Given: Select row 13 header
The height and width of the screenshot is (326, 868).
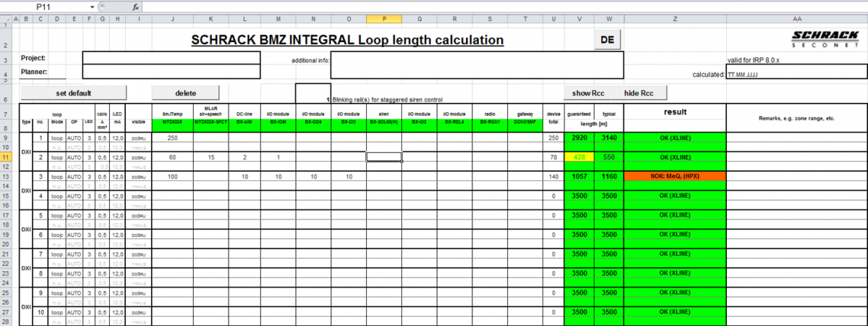Looking at the screenshot, I should pyautogui.click(x=6, y=176).
